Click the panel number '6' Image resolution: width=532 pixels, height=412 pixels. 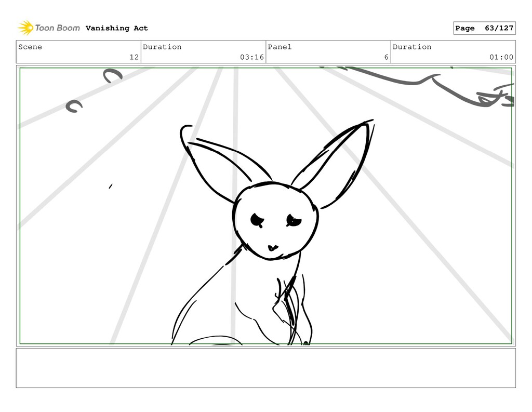point(386,57)
